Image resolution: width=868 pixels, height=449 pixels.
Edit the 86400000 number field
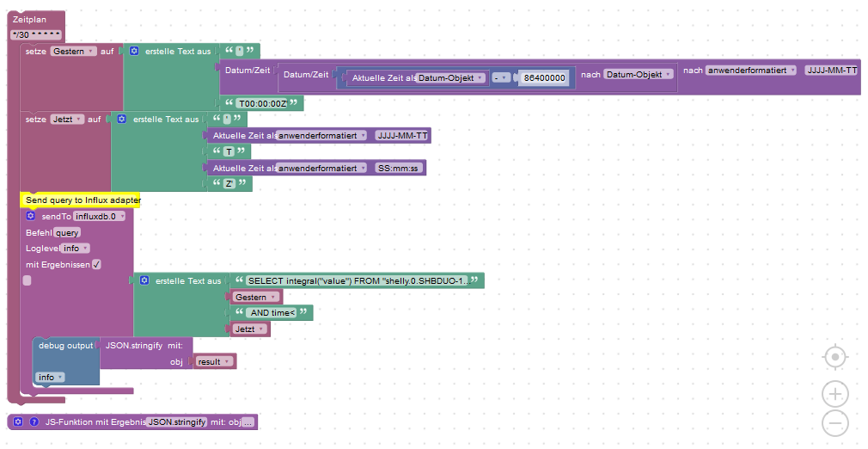[x=544, y=78]
